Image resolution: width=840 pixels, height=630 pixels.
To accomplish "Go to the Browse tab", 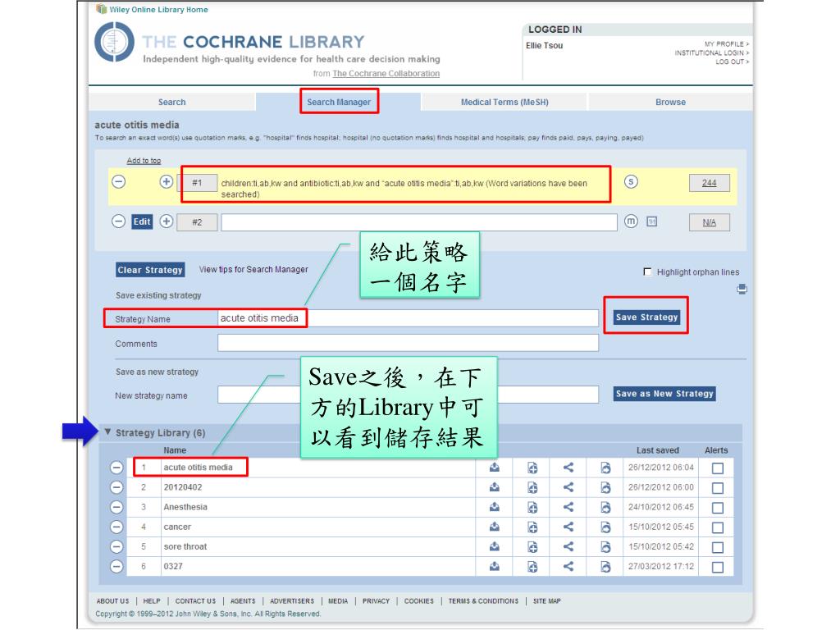I will [x=670, y=102].
